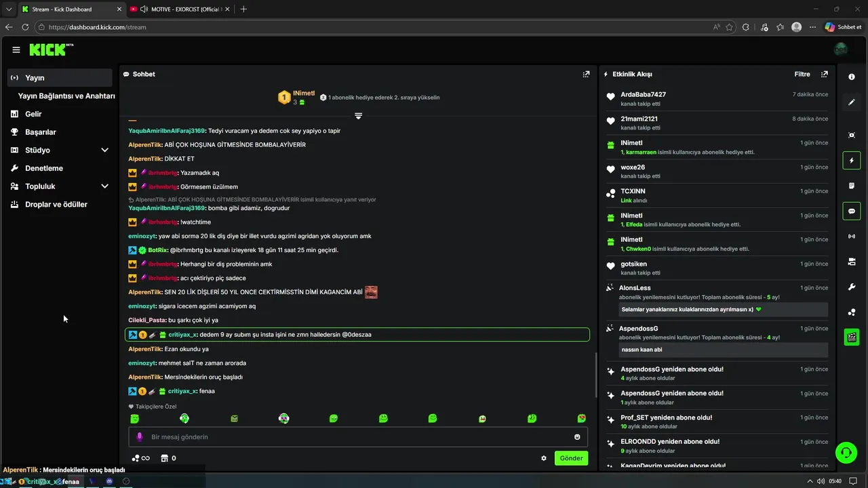Toggle the lightning activity feed panel

tap(852, 161)
